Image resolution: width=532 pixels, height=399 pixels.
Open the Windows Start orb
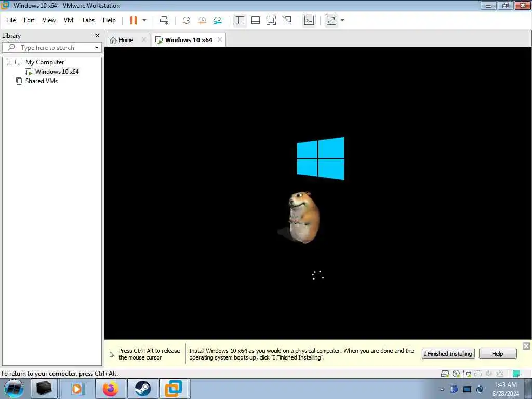(x=14, y=389)
